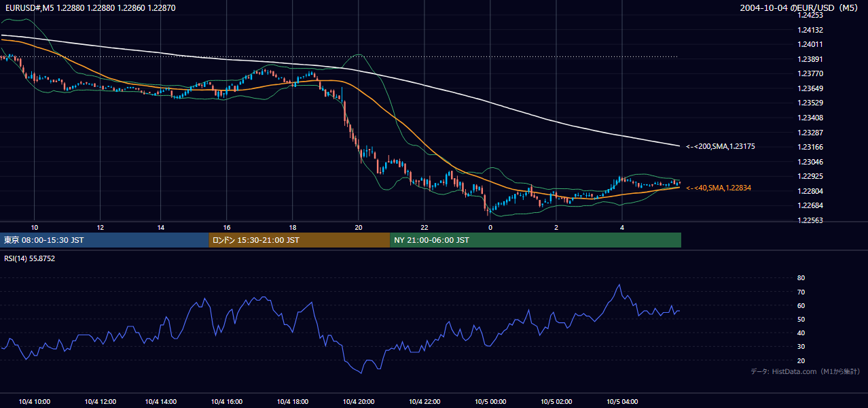Click RSI axis level 70
This screenshot has height=408, width=868.
pyautogui.click(x=801, y=292)
